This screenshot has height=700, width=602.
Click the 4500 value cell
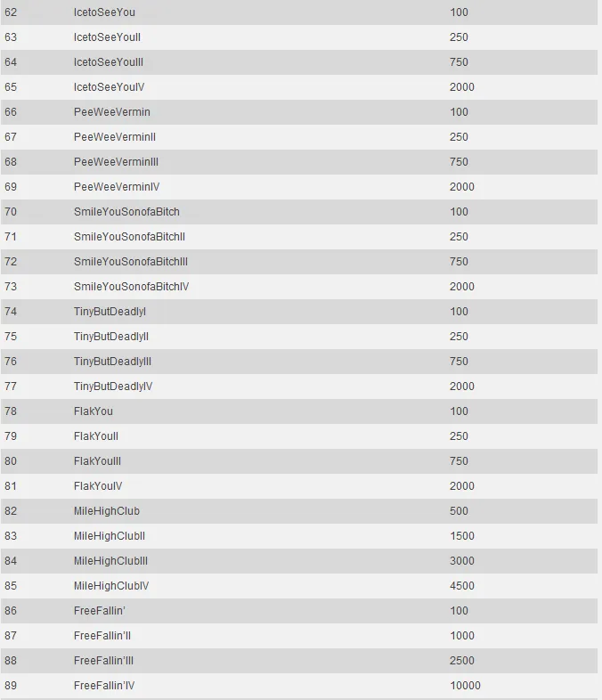click(x=462, y=586)
